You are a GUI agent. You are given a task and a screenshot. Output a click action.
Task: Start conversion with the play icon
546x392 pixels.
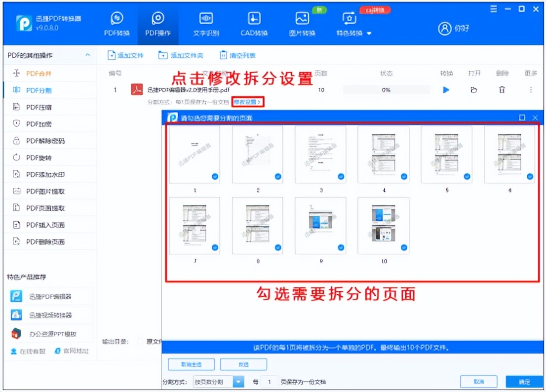(x=446, y=90)
